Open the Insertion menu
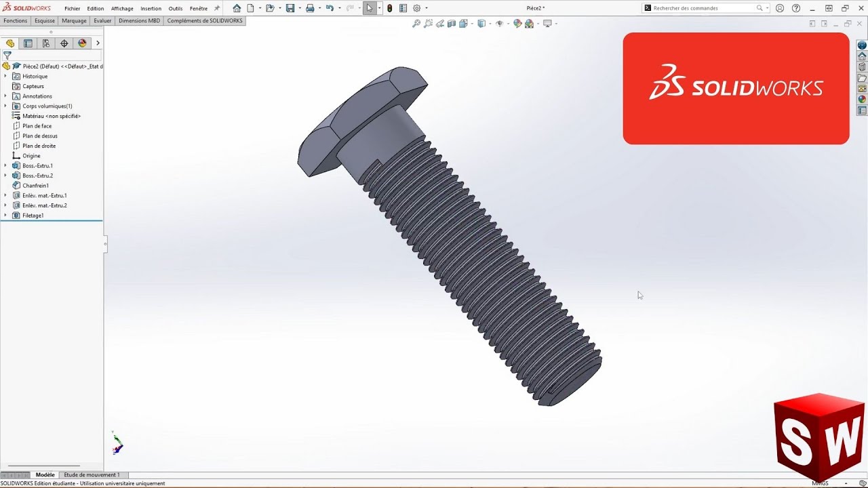Screen dimensions: 868x488 [x=151, y=9]
